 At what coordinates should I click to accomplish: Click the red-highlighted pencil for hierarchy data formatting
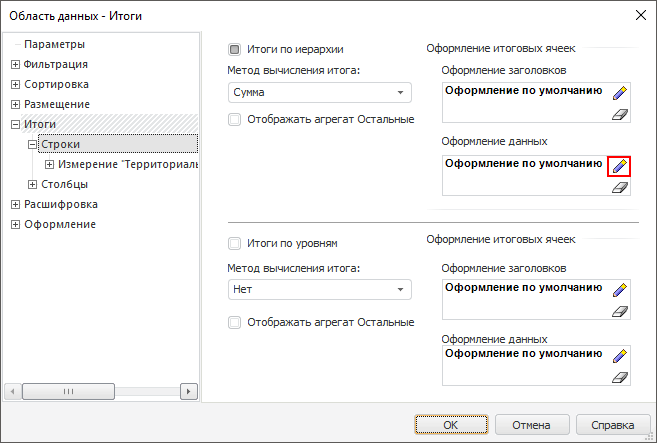(x=619, y=166)
